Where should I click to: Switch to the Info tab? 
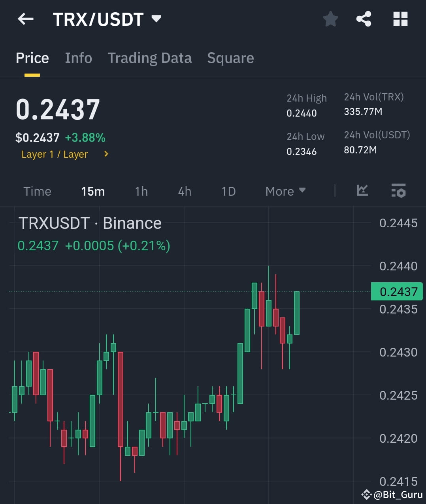tap(78, 58)
